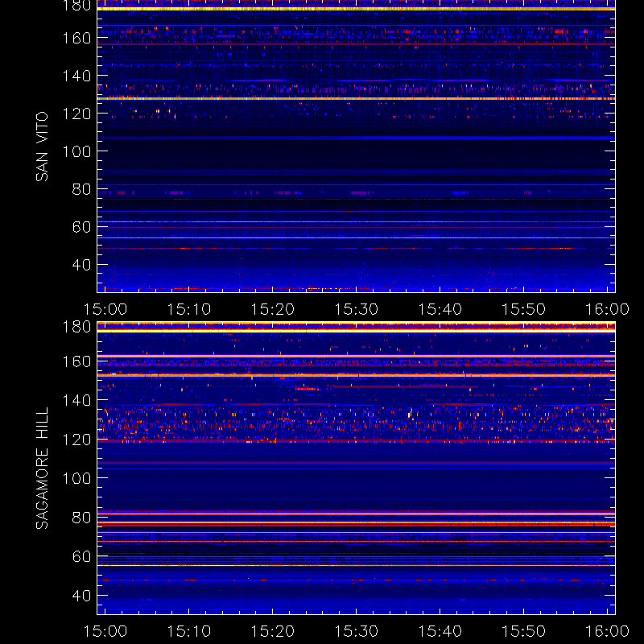Select the 40 tick label on Sagamore Hill axis
Image resolution: width=644 pixels, height=644 pixels.
click(x=81, y=596)
